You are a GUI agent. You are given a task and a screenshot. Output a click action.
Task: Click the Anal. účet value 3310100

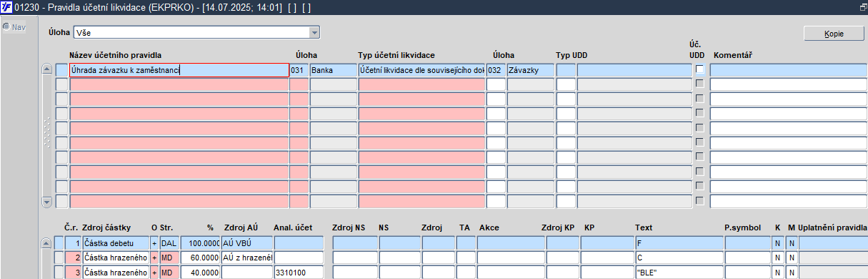click(299, 272)
